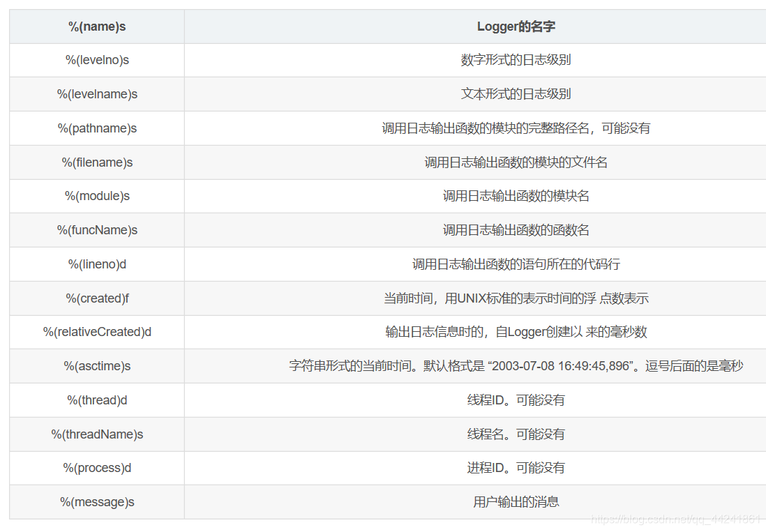The height and width of the screenshot is (532, 766).
Task: Click the 用户输出的消息 description
Action: (516, 502)
